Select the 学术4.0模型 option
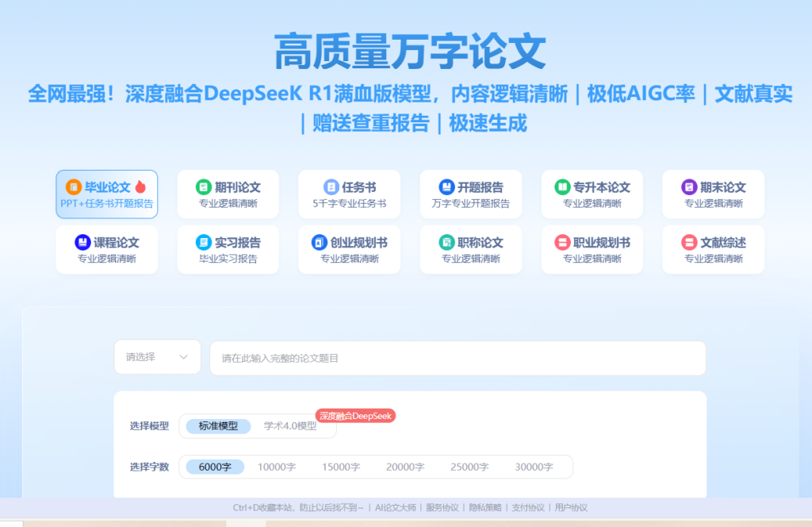The width and height of the screenshot is (812, 527). click(290, 426)
